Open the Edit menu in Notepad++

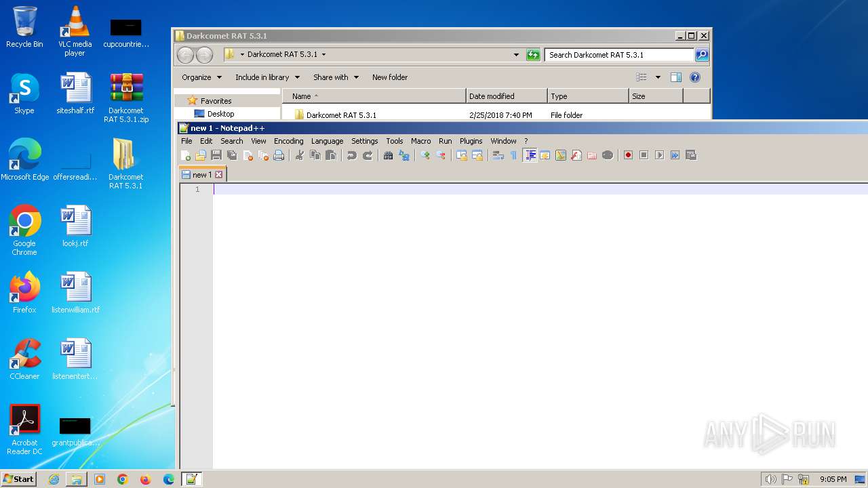pyautogui.click(x=206, y=141)
